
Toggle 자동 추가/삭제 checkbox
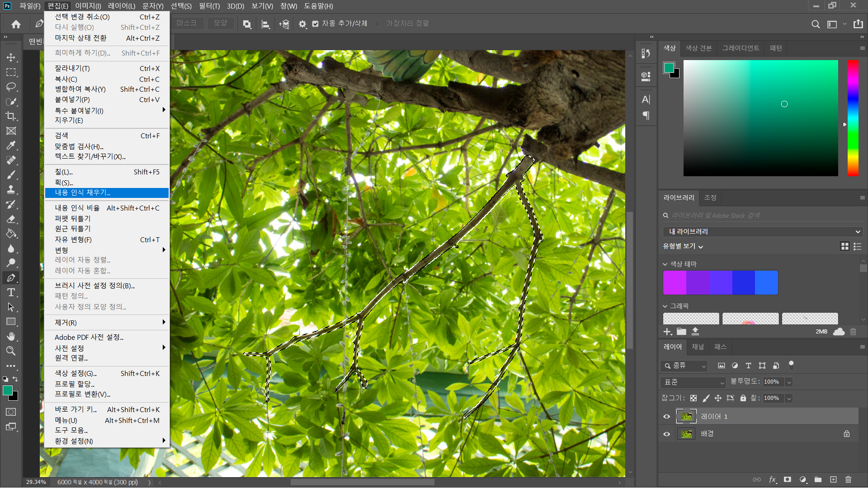click(315, 23)
